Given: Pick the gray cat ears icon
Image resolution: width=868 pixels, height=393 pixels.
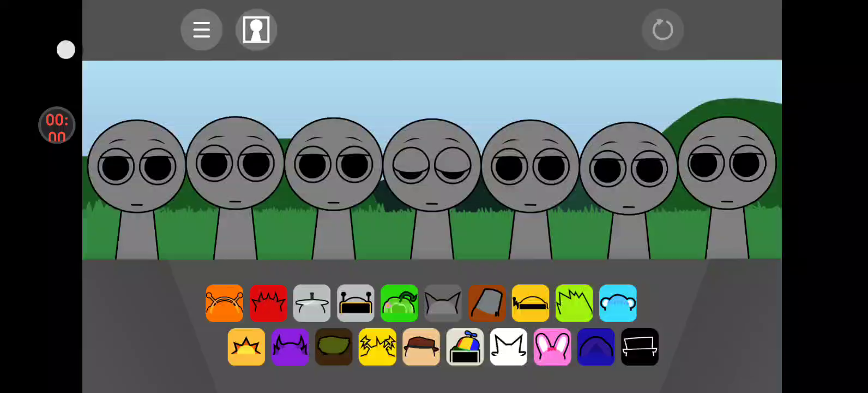Looking at the screenshot, I should click(443, 303).
